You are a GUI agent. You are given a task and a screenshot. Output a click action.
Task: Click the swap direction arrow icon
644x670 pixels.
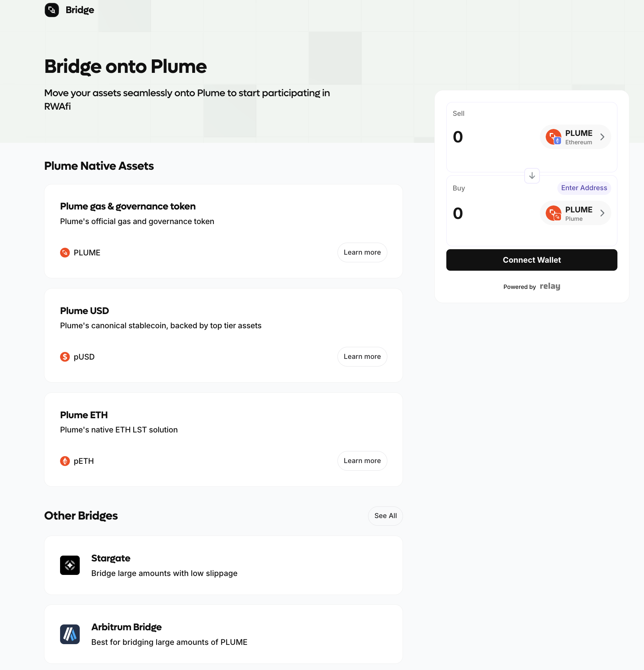[532, 176]
